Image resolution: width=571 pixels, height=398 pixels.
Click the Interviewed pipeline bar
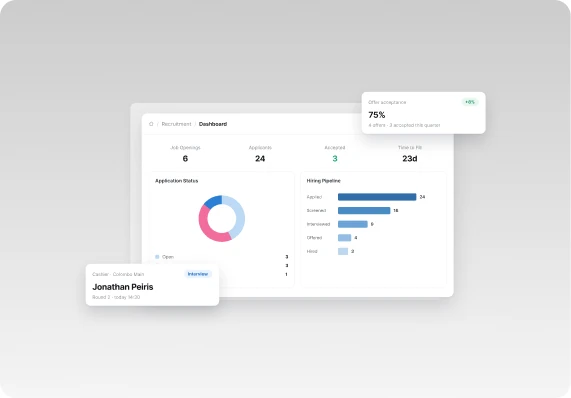pyautogui.click(x=353, y=224)
